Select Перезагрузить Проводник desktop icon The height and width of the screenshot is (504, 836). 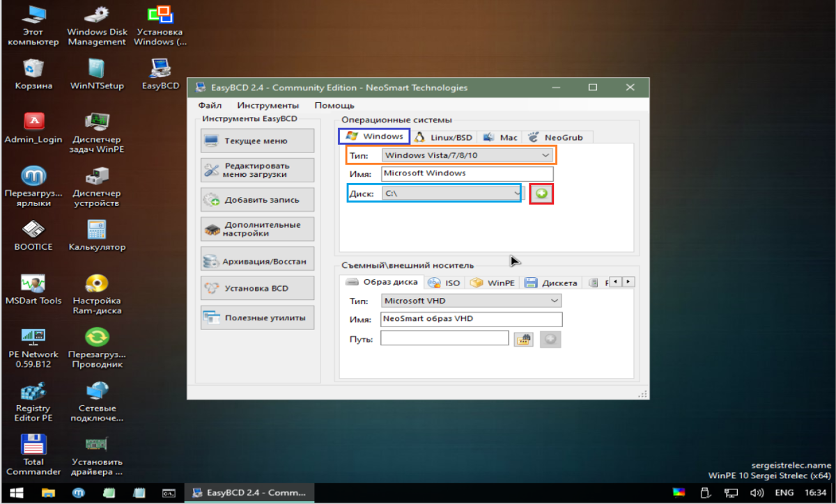pyautogui.click(x=97, y=347)
